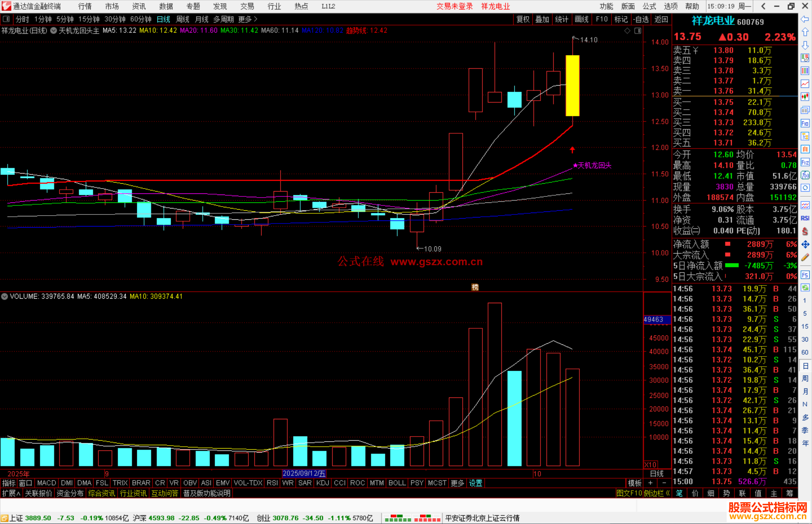The height and width of the screenshot is (524, 812).
Task: Switch to the MACD indicator tab
Action: pos(47,483)
